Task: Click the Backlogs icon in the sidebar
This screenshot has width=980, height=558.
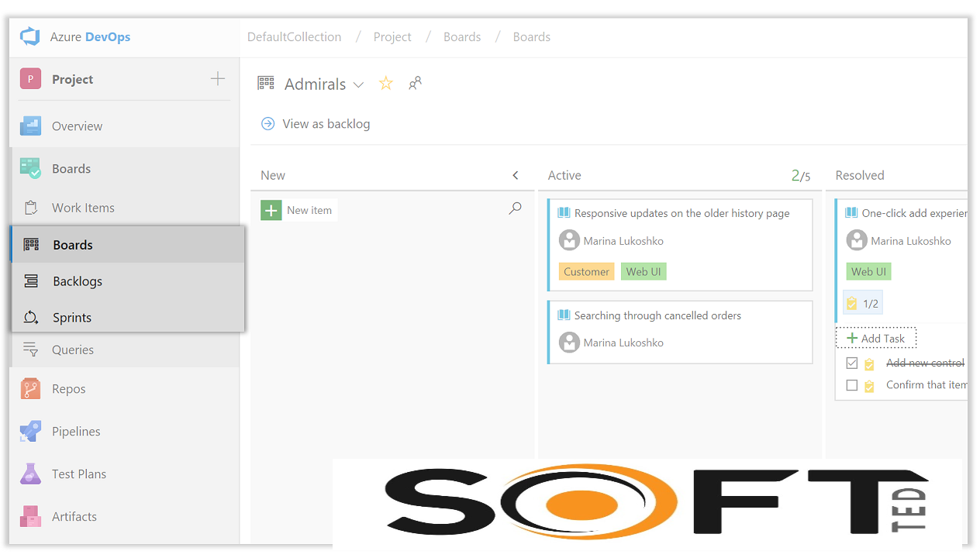Action: tap(31, 281)
